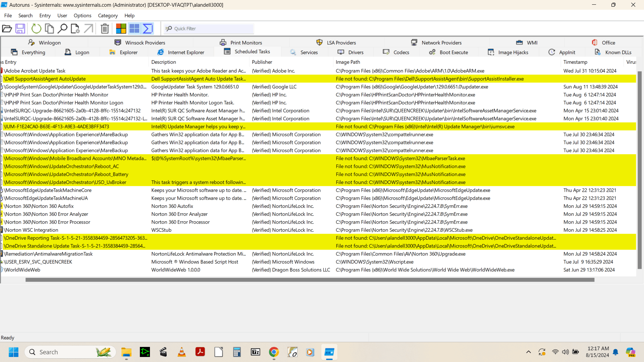Open the Category menu
This screenshot has height=362, width=644.
pyautogui.click(x=108, y=15)
